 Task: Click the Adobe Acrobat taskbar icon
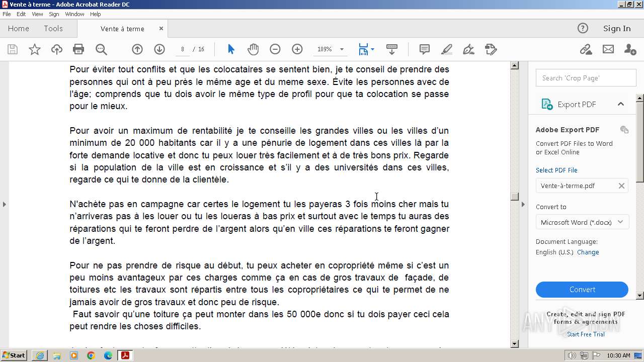click(x=125, y=355)
